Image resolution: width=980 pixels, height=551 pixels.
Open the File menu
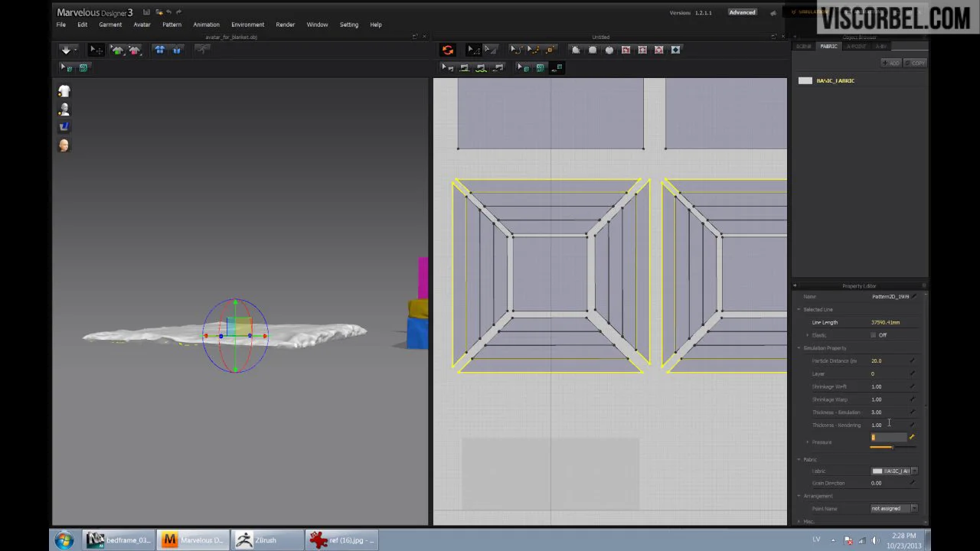[x=60, y=24]
